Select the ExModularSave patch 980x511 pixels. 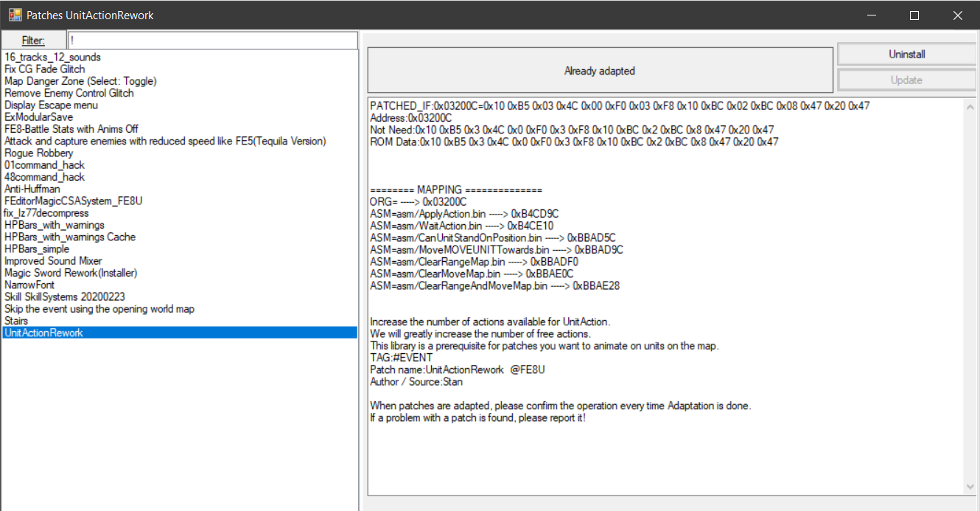point(39,117)
